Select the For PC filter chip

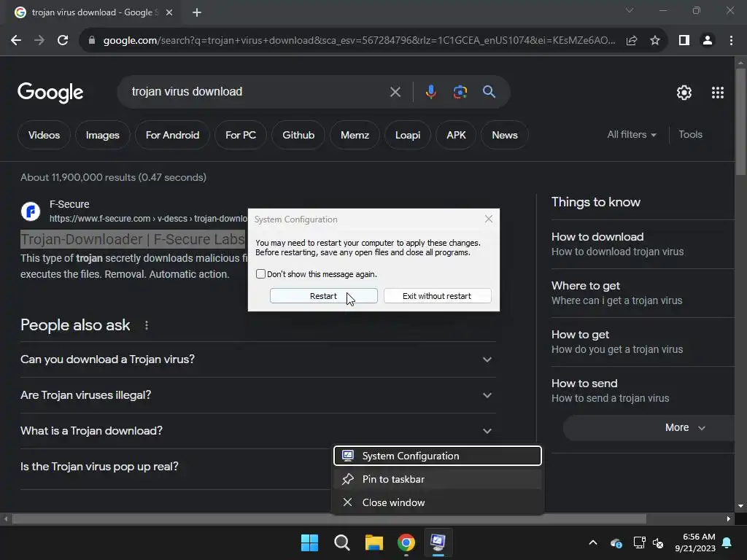[x=241, y=135]
